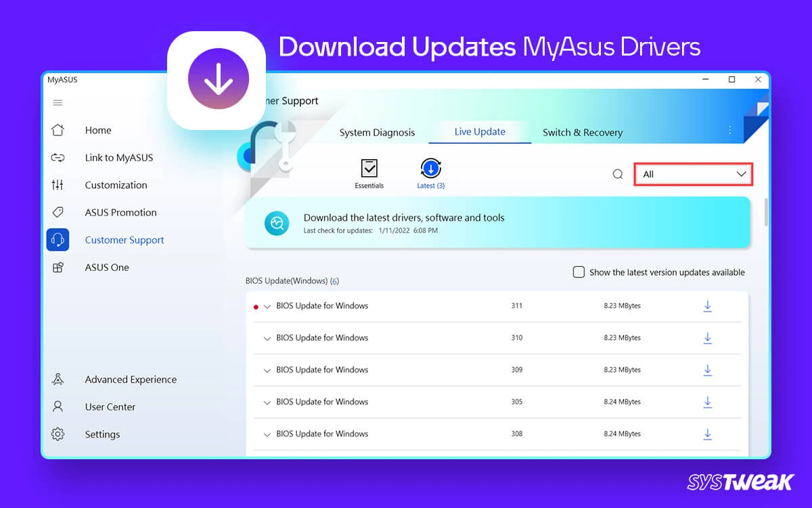Switch to System Diagnosis tab

(377, 133)
